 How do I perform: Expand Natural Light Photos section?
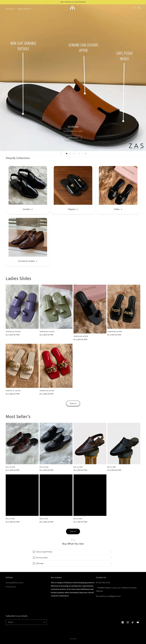coord(73,552)
